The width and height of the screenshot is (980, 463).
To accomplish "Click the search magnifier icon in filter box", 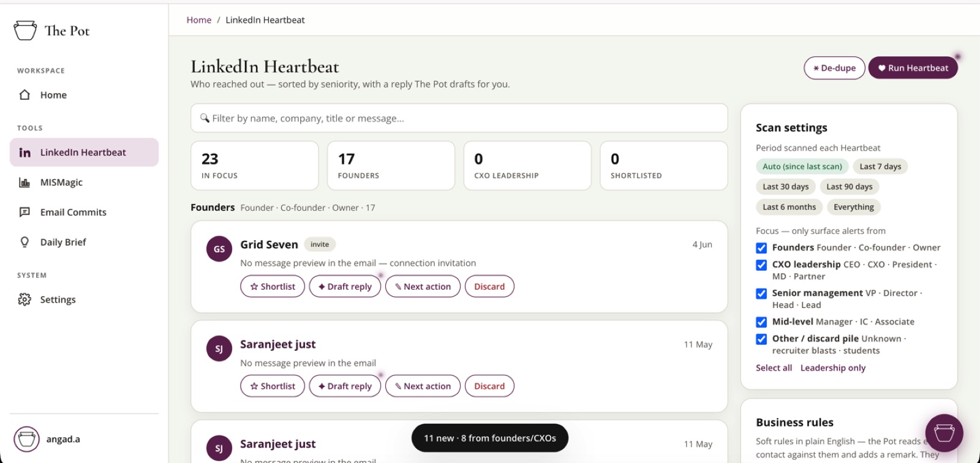I will pyautogui.click(x=205, y=118).
